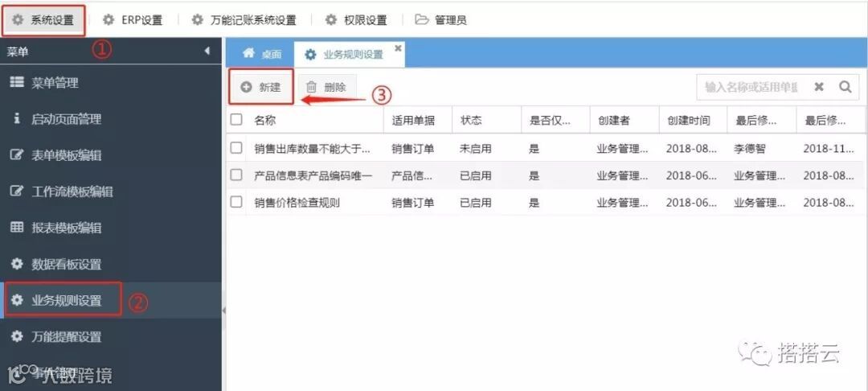Open 启动页面管理 in the sidebar
868x391 pixels.
pyautogui.click(x=111, y=119)
